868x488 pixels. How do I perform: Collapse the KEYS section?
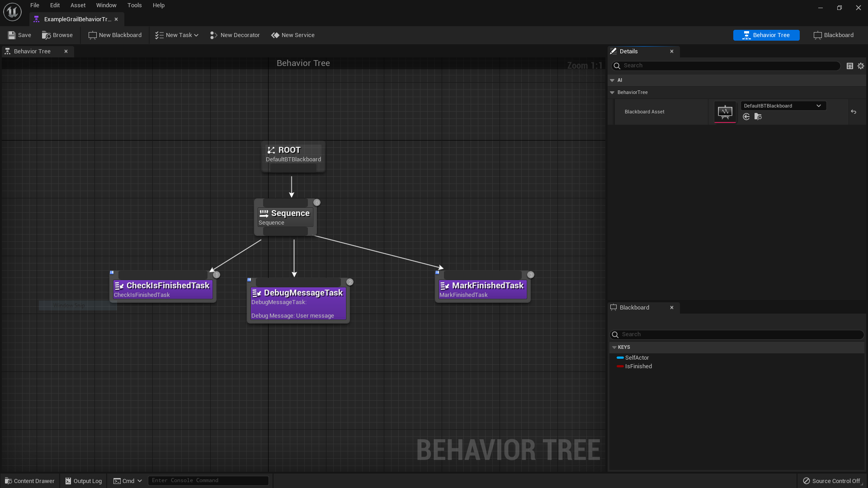point(614,347)
